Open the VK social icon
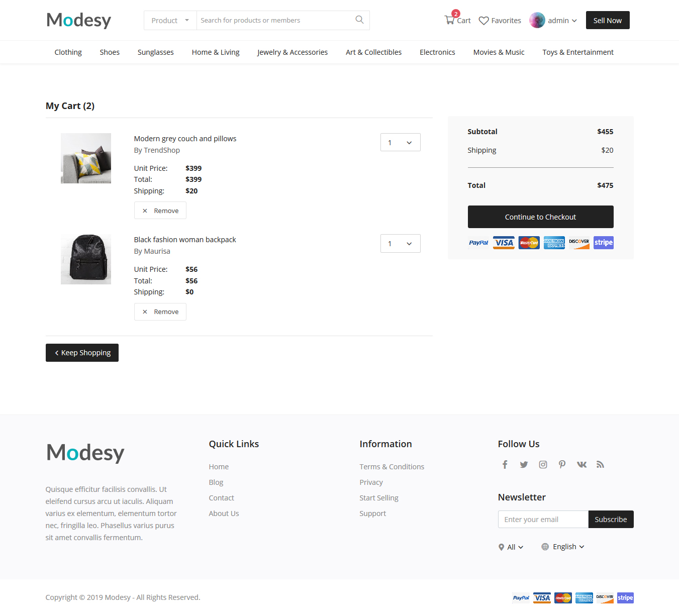The image size is (679, 616). coord(581,464)
